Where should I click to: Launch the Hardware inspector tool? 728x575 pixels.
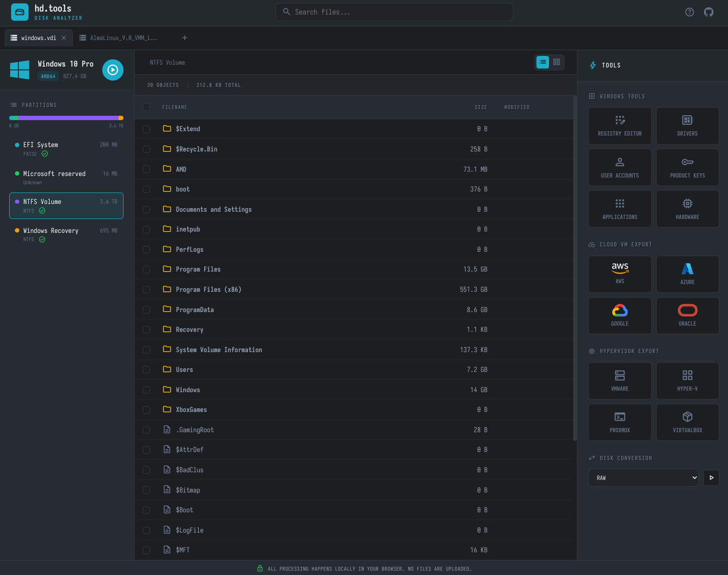[687, 208]
